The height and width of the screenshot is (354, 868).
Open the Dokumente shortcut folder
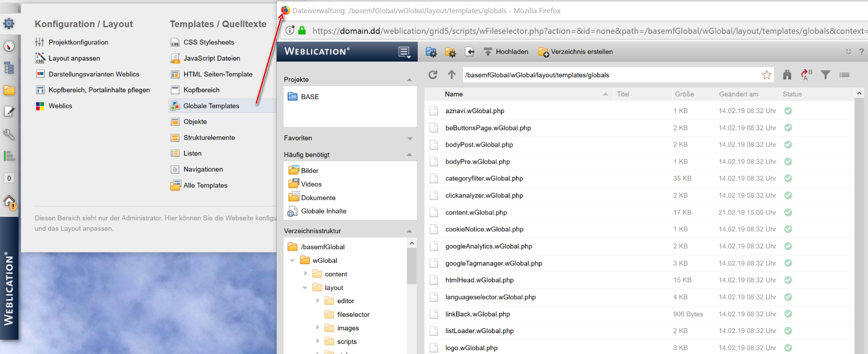(x=311, y=197)
